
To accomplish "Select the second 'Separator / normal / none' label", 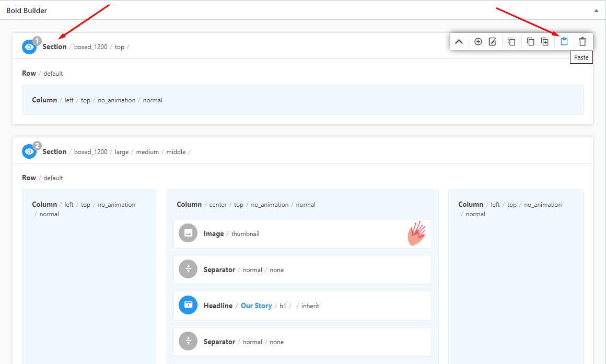I will tap(243, 342).
